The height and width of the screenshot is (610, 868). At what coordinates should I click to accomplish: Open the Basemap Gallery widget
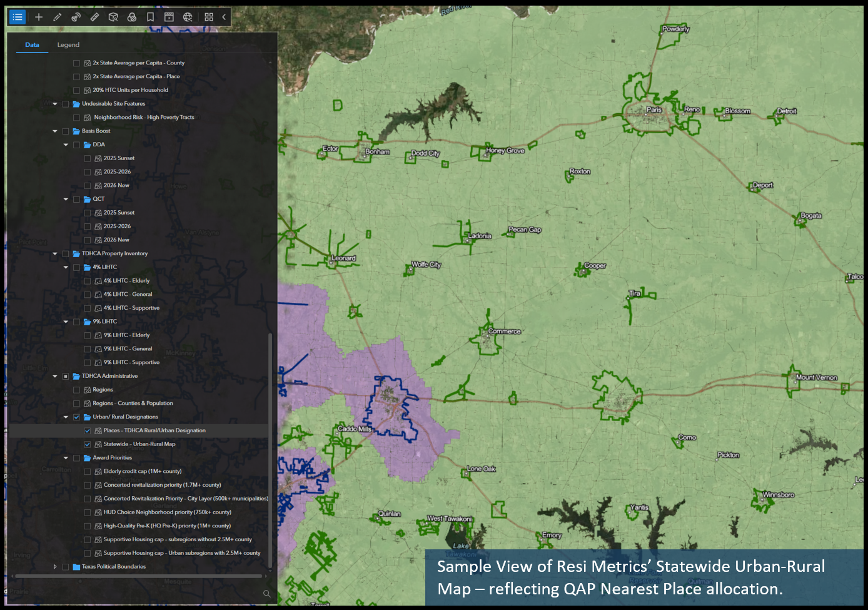(132, 17)
